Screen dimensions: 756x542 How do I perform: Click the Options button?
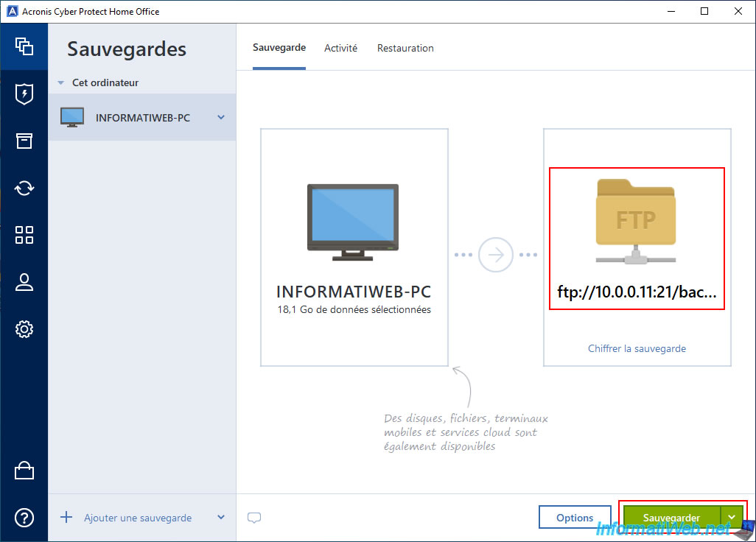click(575, 518)
